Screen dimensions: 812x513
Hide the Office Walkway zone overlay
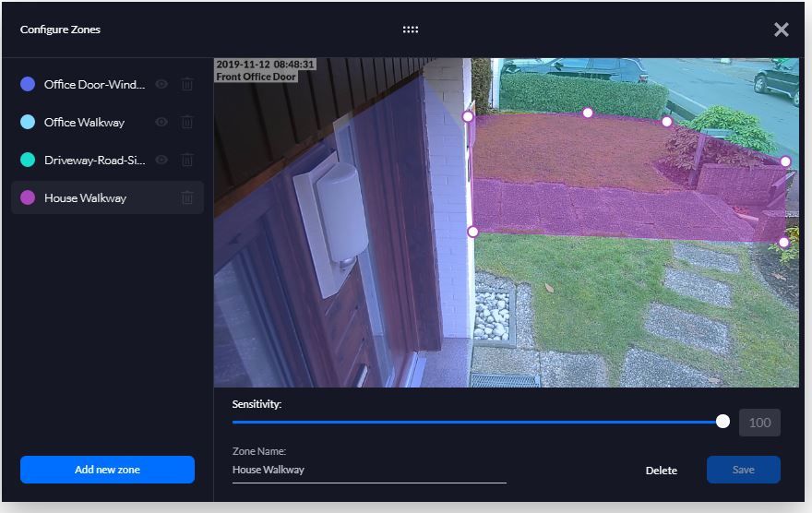point(161,122)
